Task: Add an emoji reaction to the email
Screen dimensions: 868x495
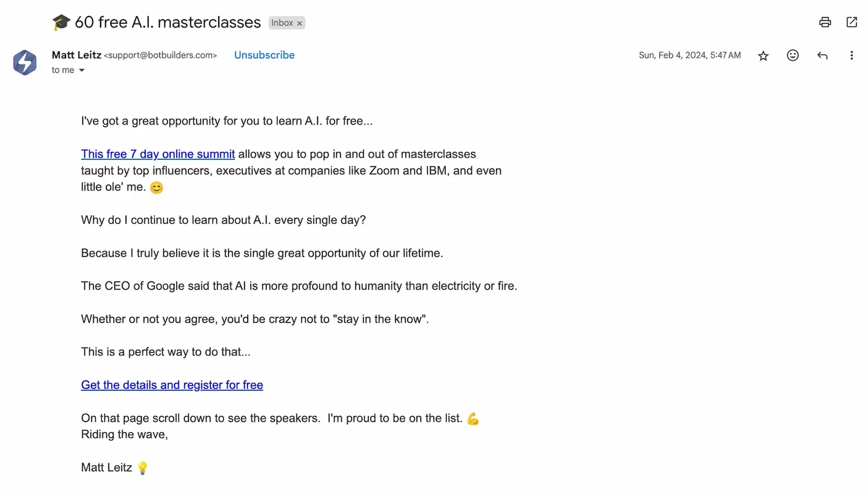Action: [x=793, y=55]
